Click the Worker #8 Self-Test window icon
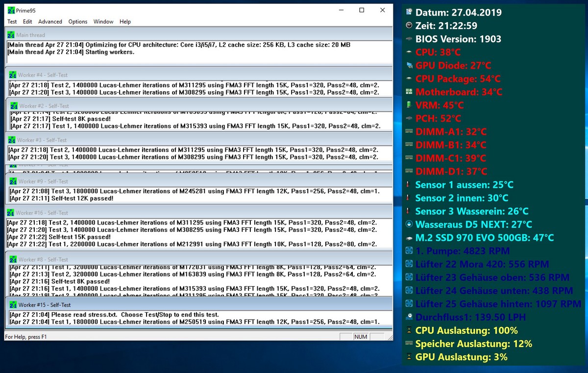The width and height of the screenshot is (588, 373). point(13,259)
